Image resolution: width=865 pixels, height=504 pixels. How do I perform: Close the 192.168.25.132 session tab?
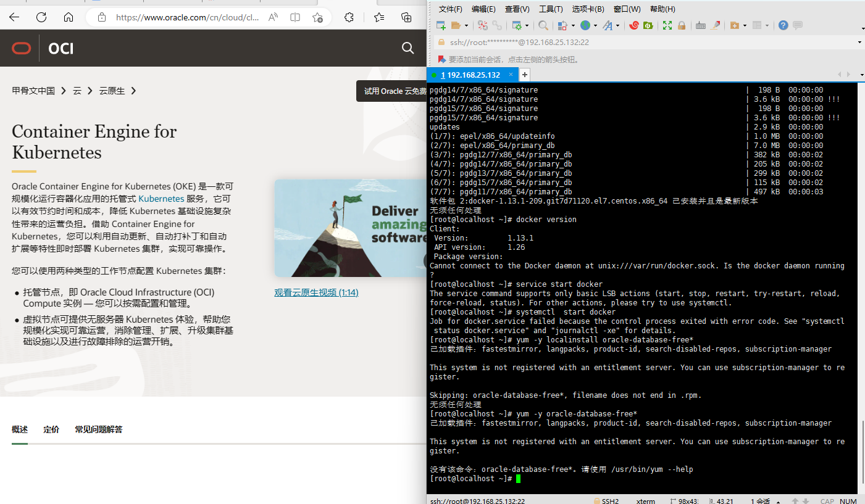511,75
